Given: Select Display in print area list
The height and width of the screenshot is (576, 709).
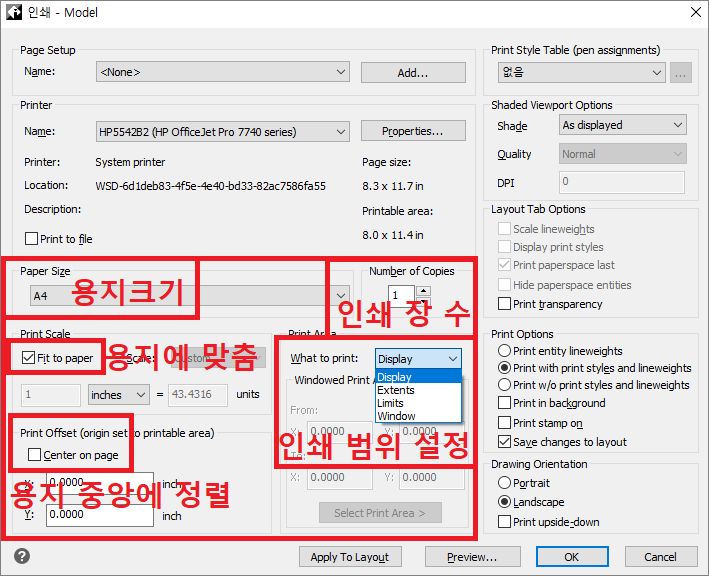Looking at the screenshot, I should click(418, 377).
